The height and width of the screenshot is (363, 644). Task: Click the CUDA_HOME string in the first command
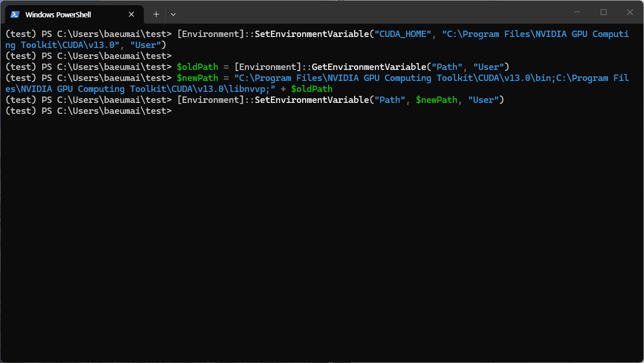[x=403, y=34]
